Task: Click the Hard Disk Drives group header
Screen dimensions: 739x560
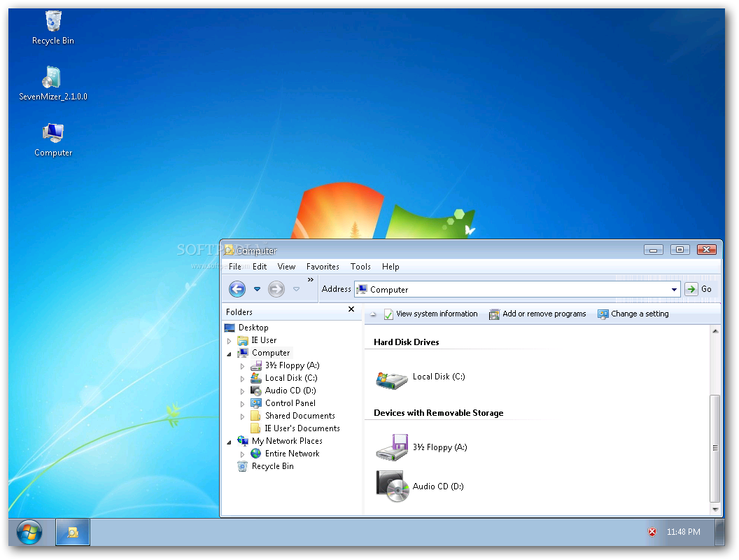Action: click(x=407, y=342)
